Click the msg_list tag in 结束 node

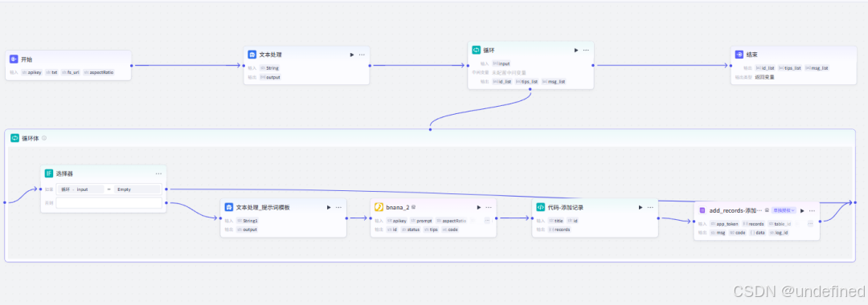point(817,68)
